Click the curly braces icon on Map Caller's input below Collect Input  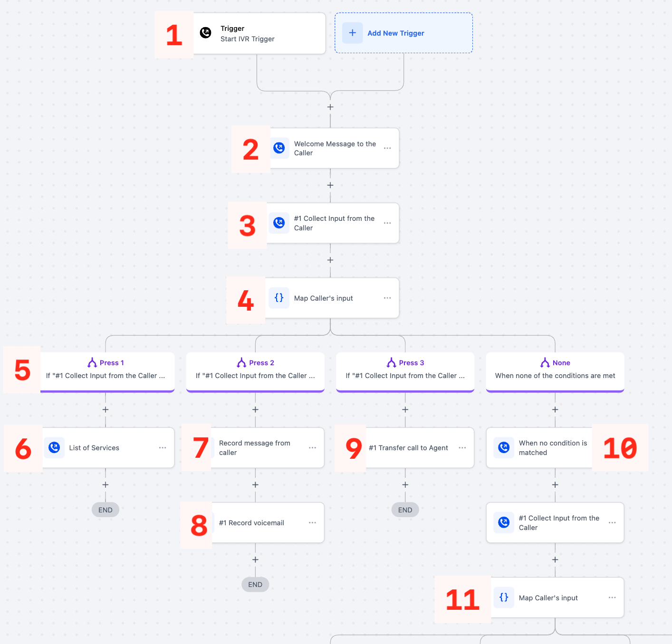click(x=279, y=298)
